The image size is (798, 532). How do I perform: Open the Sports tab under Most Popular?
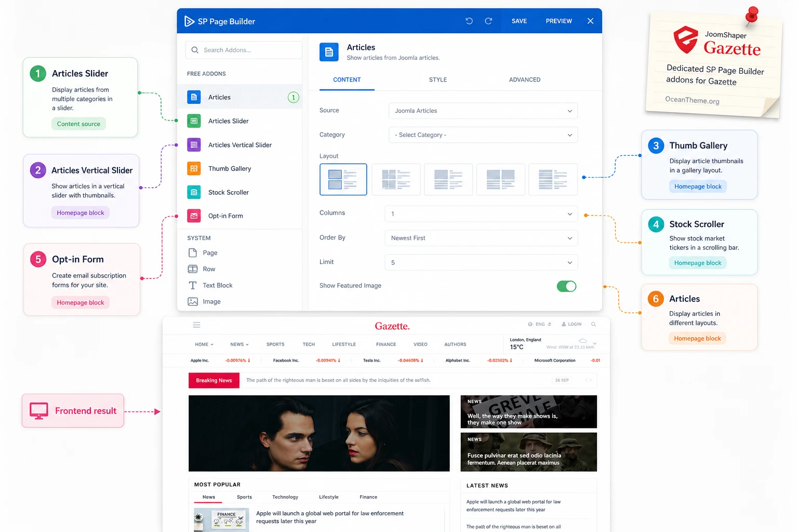(x=244, y=497)
